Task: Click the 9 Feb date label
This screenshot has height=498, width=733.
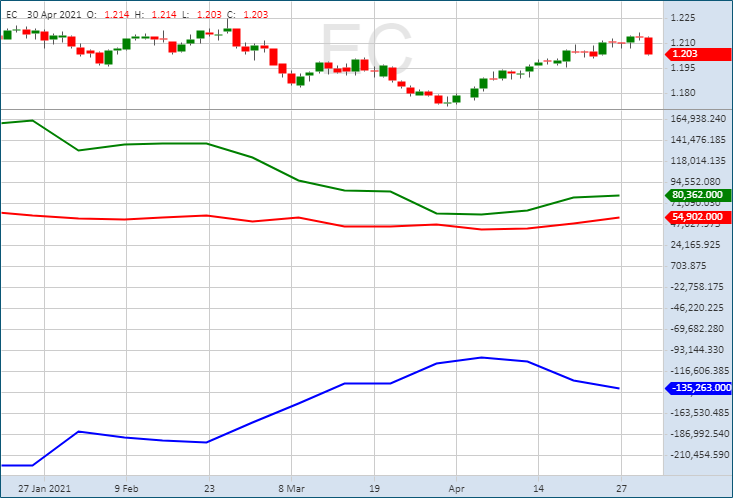Action: 126,489
